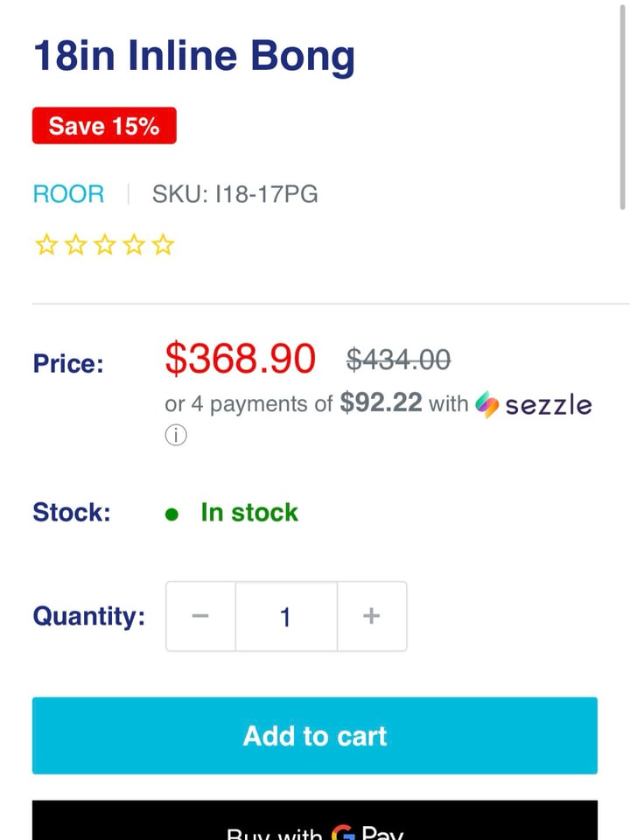Click the 18in Inline Bong title
This screenshot has width=630, height=840.
coord(193,57)
